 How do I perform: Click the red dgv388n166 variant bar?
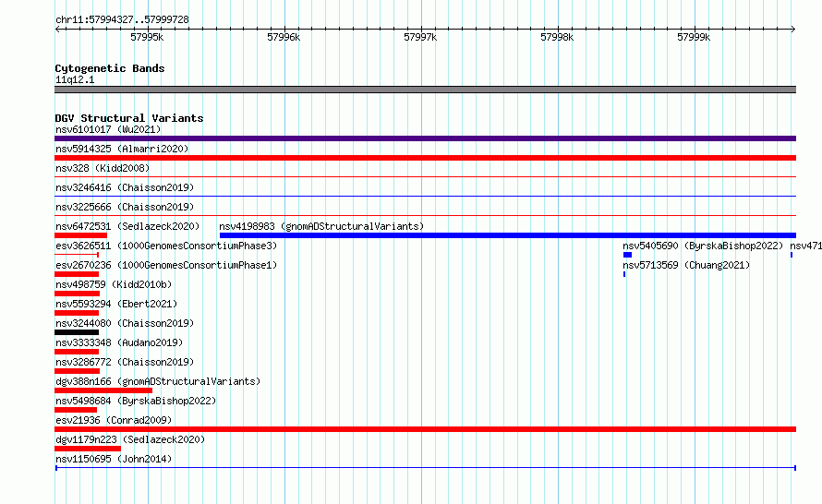coord(103,390)
